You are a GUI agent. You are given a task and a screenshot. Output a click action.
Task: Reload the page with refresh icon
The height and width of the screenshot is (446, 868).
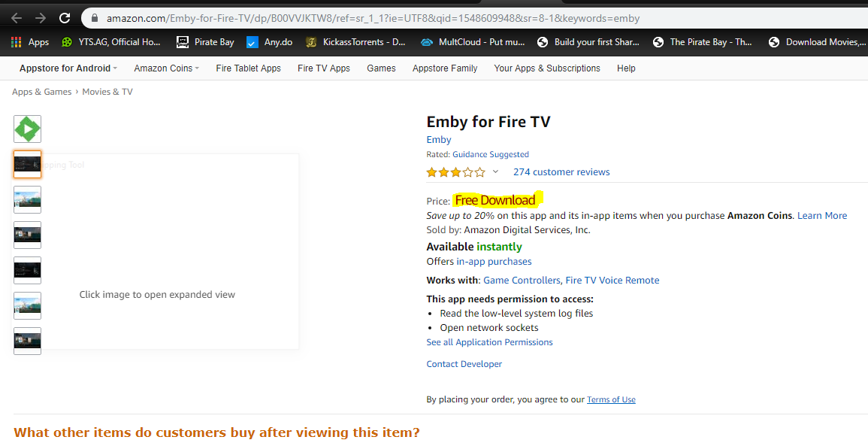pyautogui.click(x=65, y=17)
